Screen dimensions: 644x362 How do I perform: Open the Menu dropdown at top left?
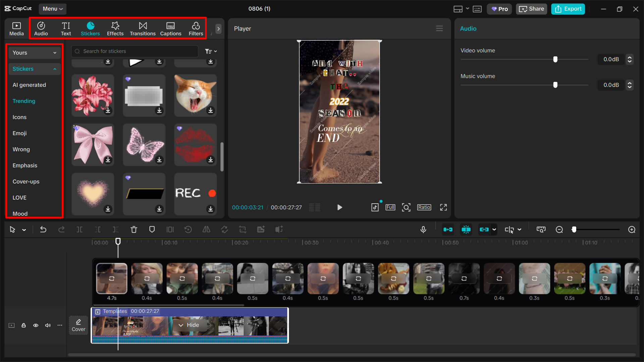[x=52, y=9]
